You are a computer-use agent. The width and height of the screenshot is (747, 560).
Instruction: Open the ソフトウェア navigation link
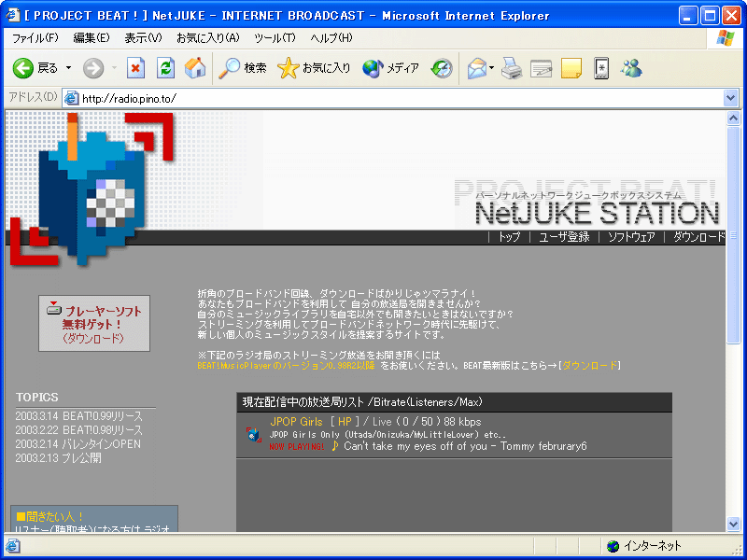(x=631, y=237)
